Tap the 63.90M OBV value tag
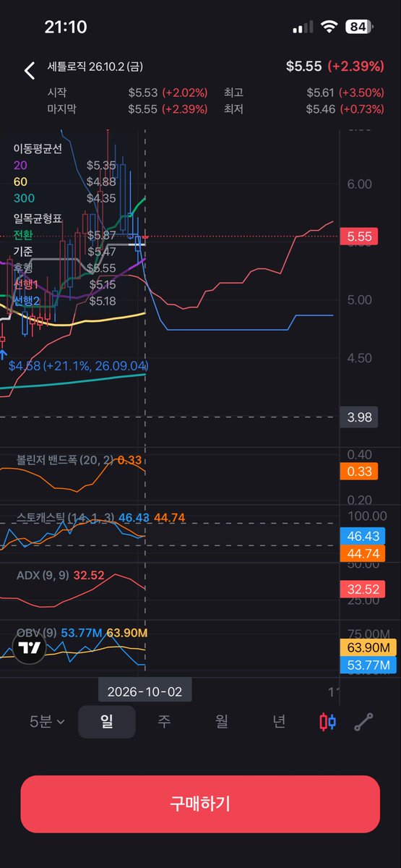Viewport: 401px width, 868px height. click(367, 648)
